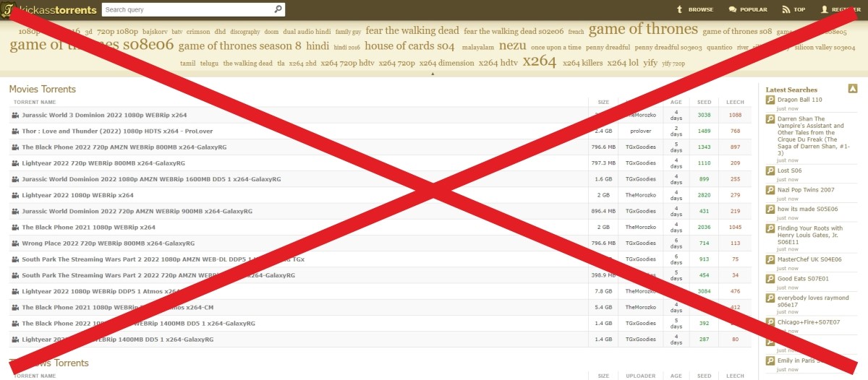Click the Browse icon in top bar
The image size is (868, 380).
point(679,9)
